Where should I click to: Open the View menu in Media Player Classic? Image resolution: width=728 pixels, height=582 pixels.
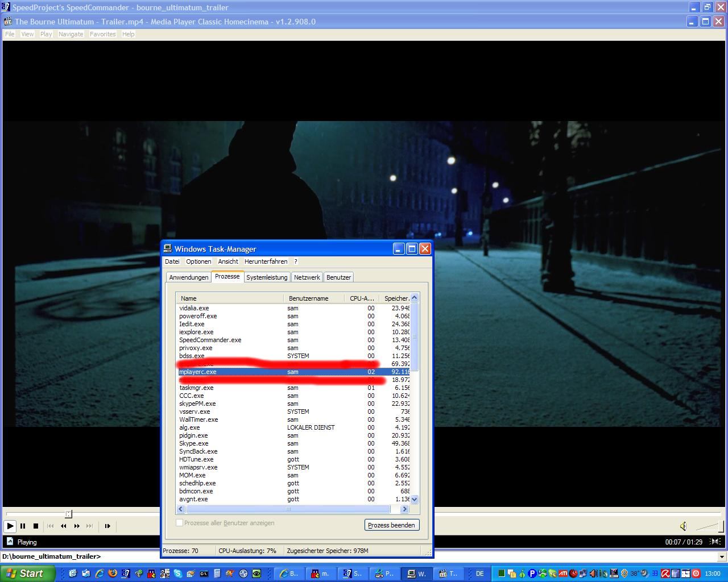(x=27, y=34)
